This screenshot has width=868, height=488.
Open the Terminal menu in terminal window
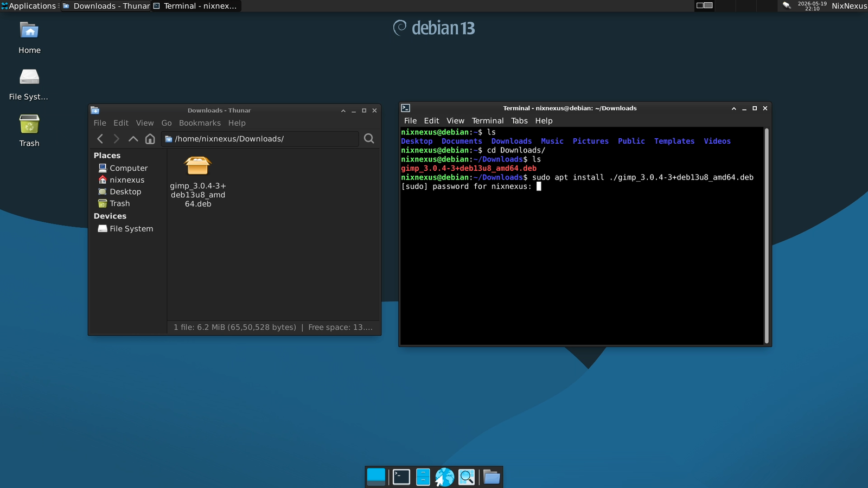point(488,121)
